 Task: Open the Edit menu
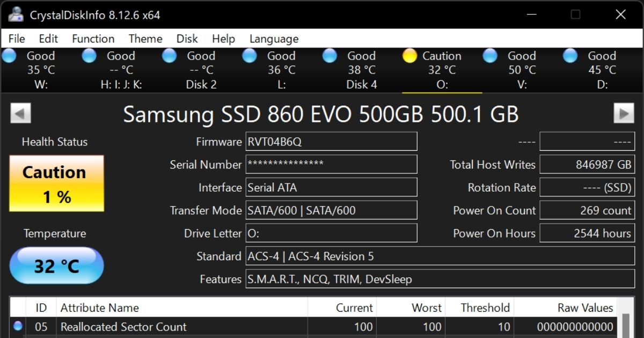(x=48, y=39)
